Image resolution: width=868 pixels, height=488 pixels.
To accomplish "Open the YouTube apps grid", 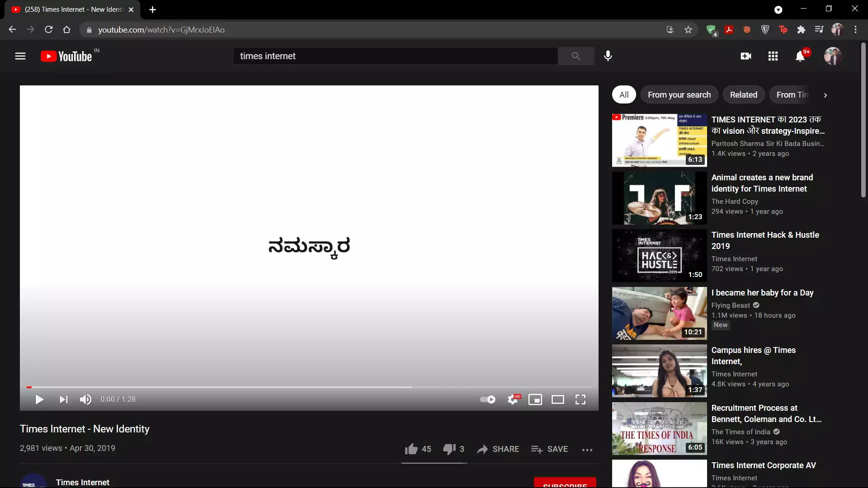I will (x=773, y=56).
